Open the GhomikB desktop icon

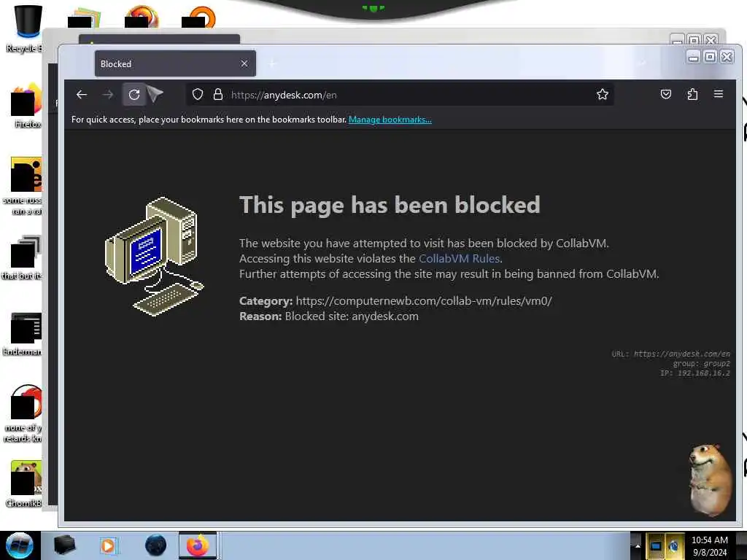[x=23, y=483]
